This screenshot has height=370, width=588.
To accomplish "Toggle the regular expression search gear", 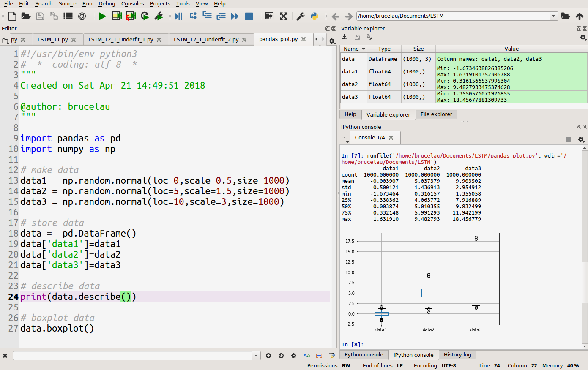I will pyautogui.click(x=294, y=356).
